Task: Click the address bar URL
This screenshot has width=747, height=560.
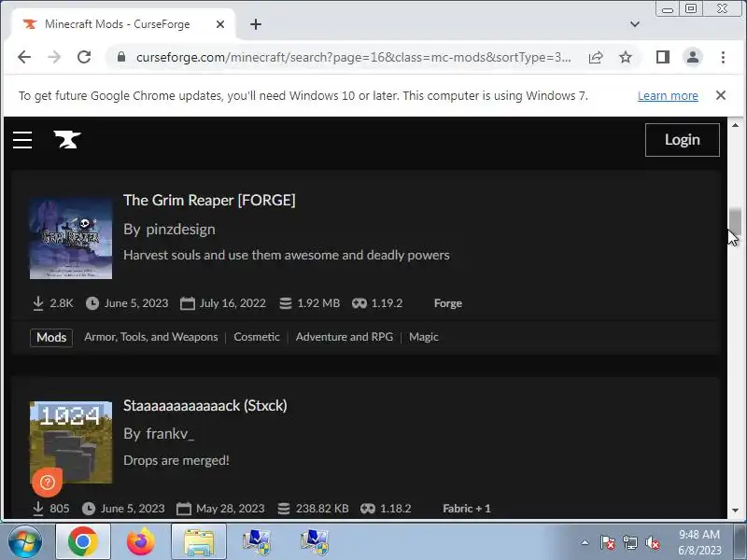Action: pos(354,57)
